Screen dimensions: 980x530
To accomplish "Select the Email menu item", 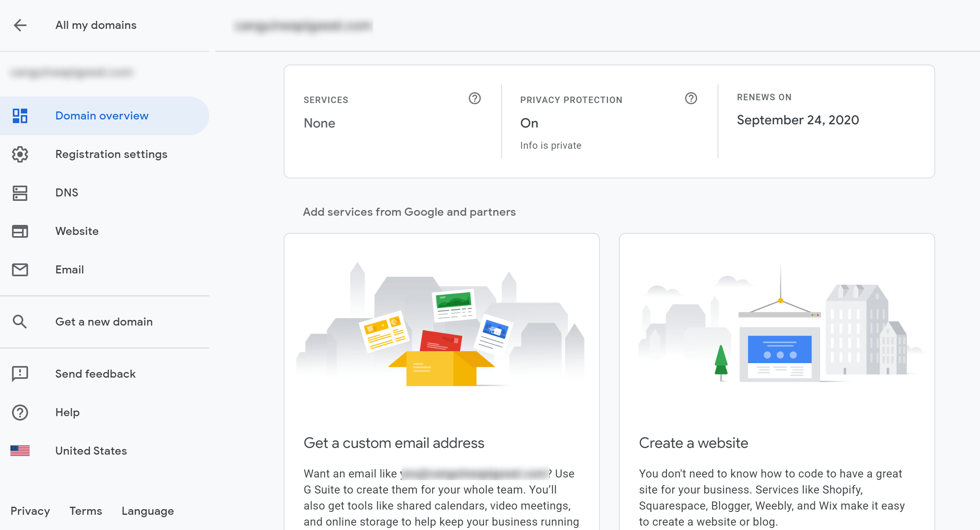I will pos(69,269).
